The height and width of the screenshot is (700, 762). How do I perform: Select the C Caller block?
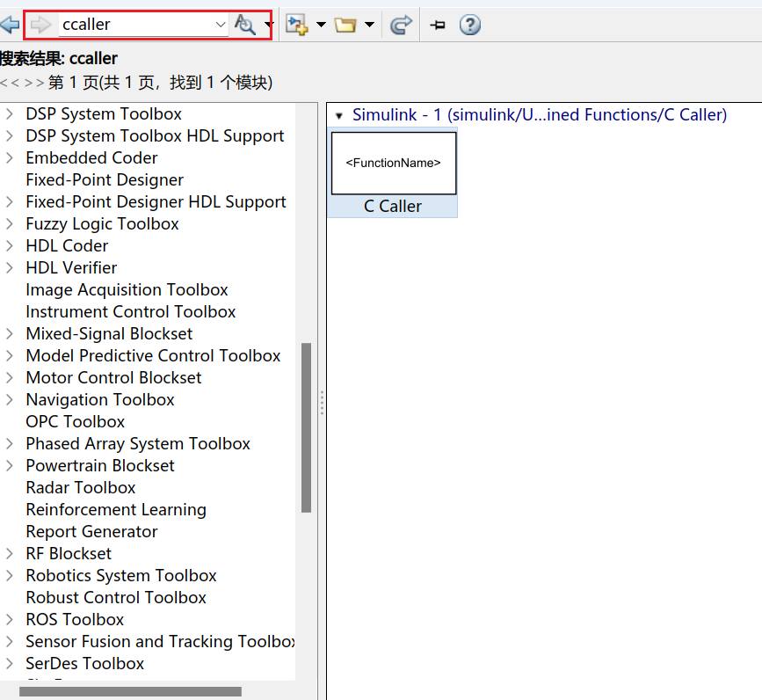(393, 164)
